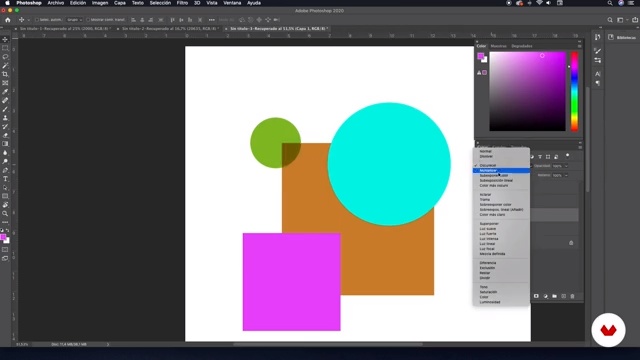Select the History Brush tool
640x360 pixels.
pos(5,127)
